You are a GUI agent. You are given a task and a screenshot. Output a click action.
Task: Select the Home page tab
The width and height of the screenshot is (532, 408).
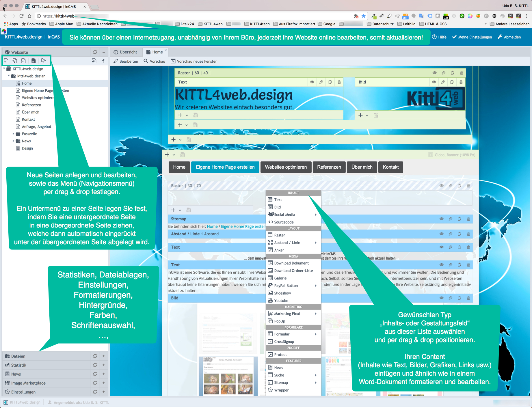click(155, 52)
